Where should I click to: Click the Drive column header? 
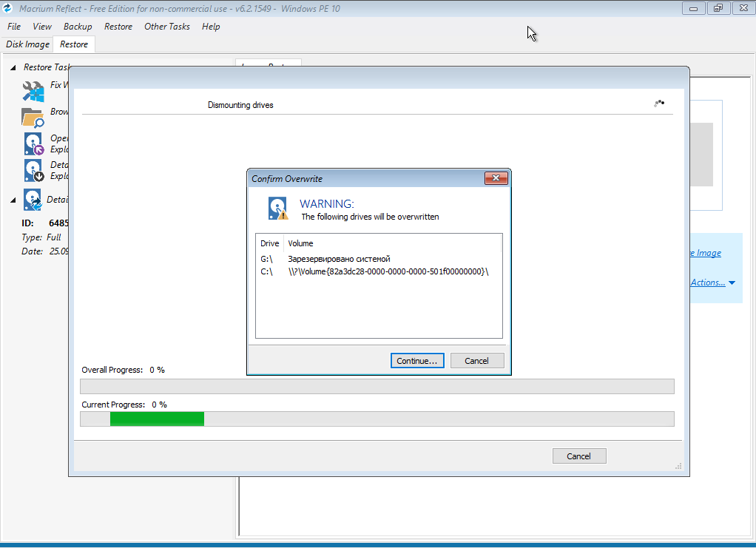tap(269, 243)
